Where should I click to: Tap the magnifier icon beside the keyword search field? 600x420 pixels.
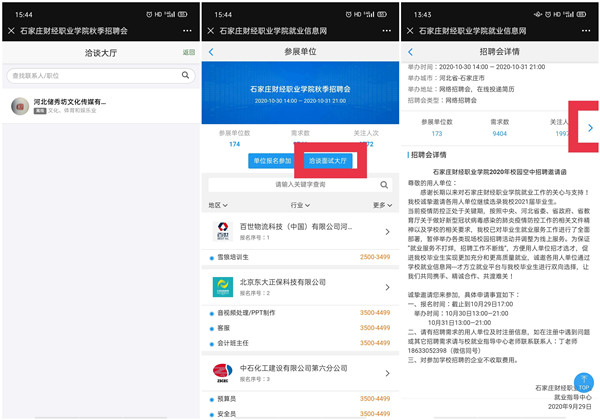[384, 184]
